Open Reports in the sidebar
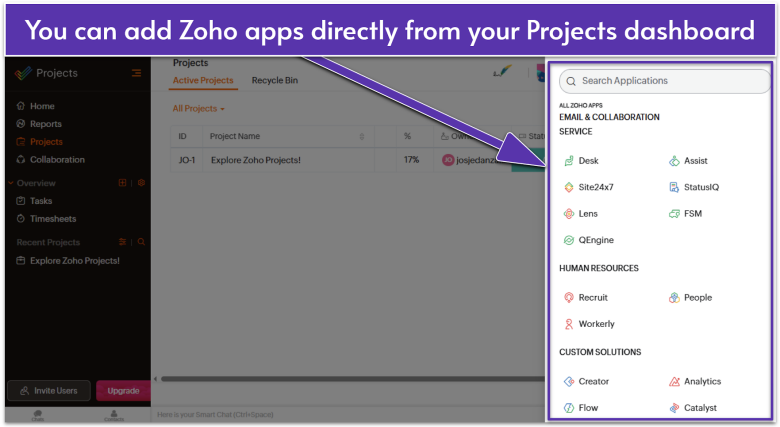The height and width of the screenshot is (427, 780). (39, 124)
